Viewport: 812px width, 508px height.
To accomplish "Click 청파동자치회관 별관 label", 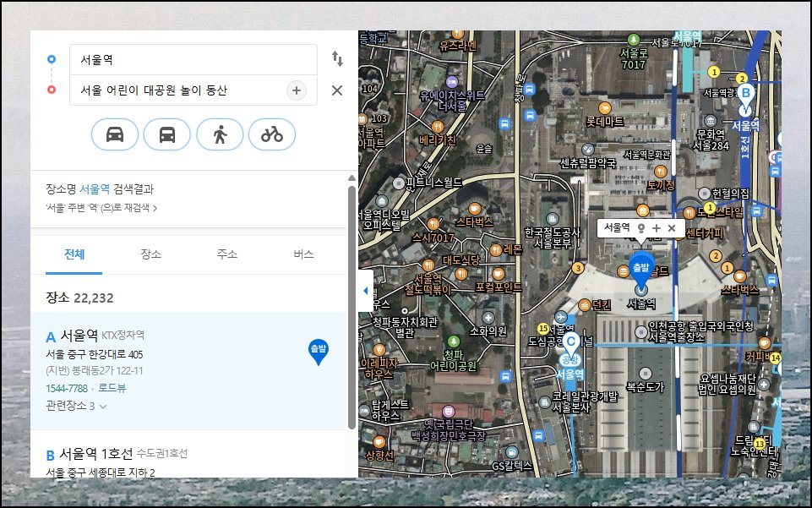I will click(x=405, y=327).
